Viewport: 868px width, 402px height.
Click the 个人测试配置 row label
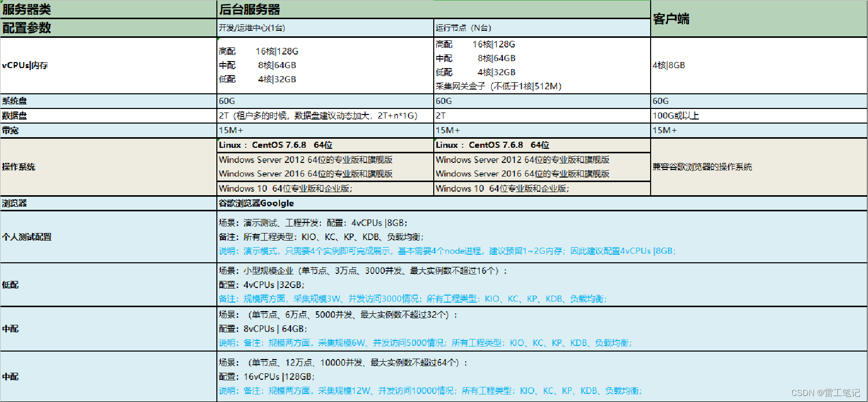pyautogui.click(x=108, y=237)
